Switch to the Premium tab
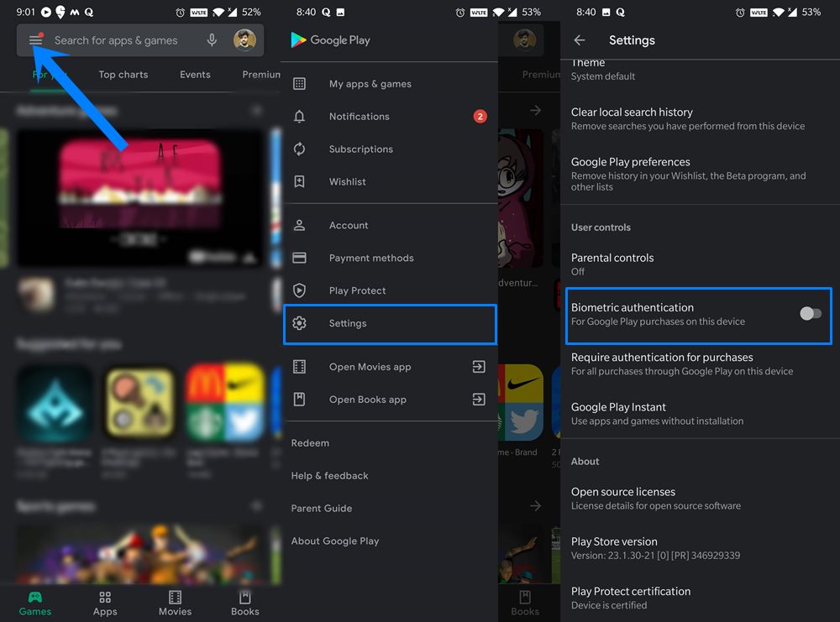Image resolution: width=840 pixels, height=622 pixels. pos(261,75)
